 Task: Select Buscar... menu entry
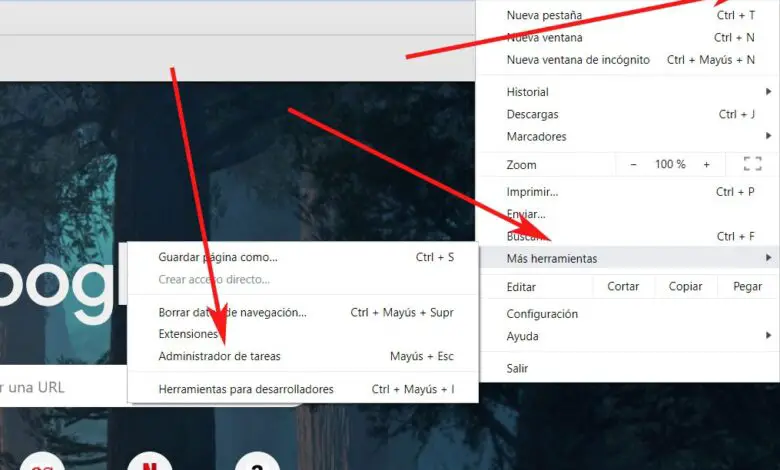pyautogui.click(x=628, y=237)
